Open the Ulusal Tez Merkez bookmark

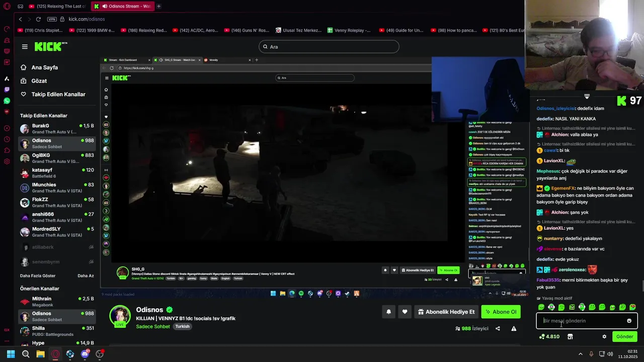click(299, 30)
